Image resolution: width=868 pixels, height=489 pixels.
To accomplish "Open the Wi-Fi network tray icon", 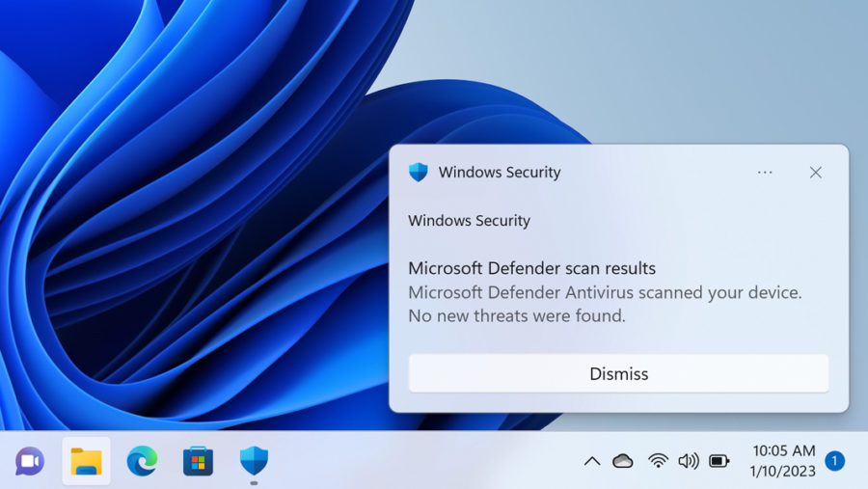I will pos(658,461).
